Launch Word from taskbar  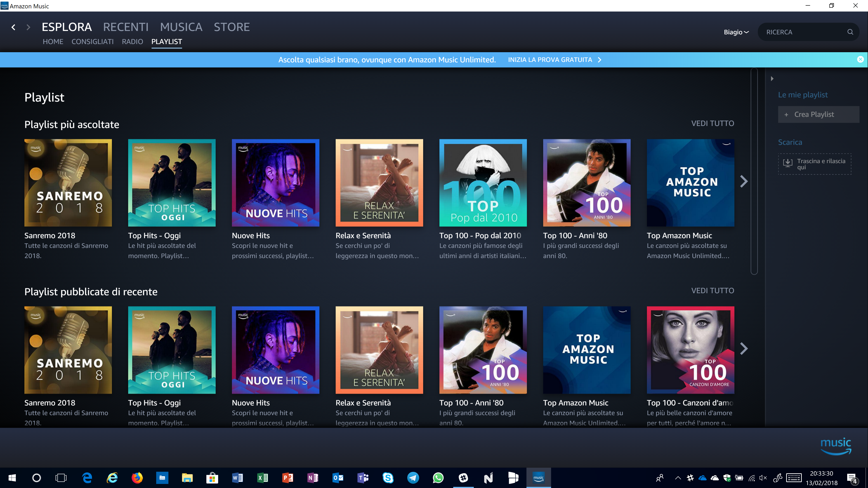(x=238, y=478)
